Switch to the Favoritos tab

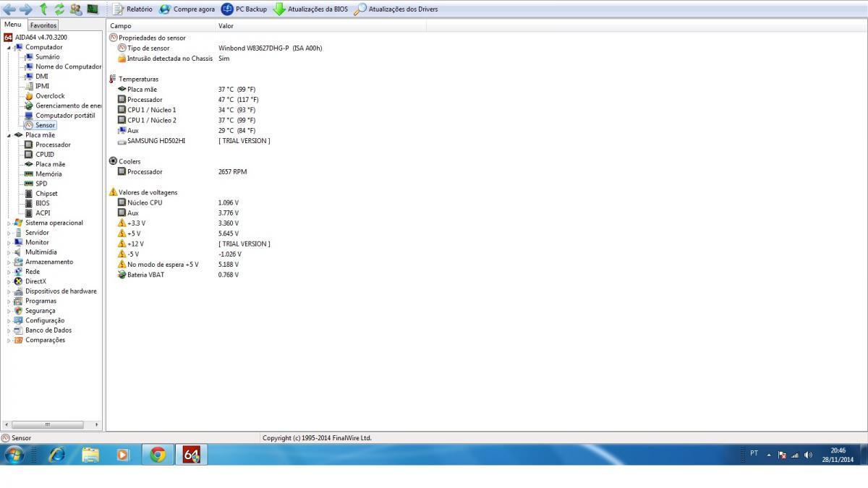click(43, 25)
